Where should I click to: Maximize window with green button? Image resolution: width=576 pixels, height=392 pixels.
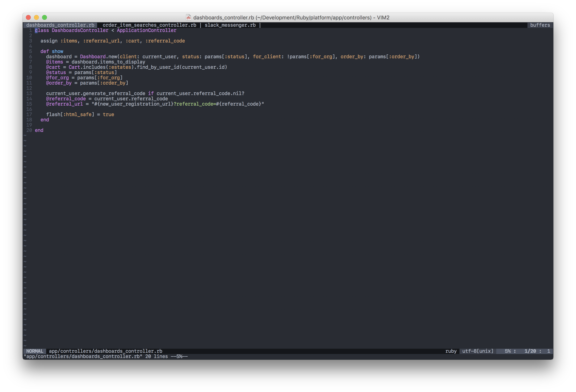pyautogui.click(x=45, y=17)
